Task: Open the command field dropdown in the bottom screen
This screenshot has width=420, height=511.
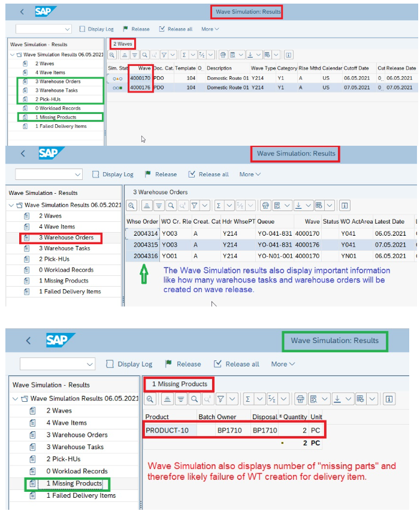Action: coord(90,364)
